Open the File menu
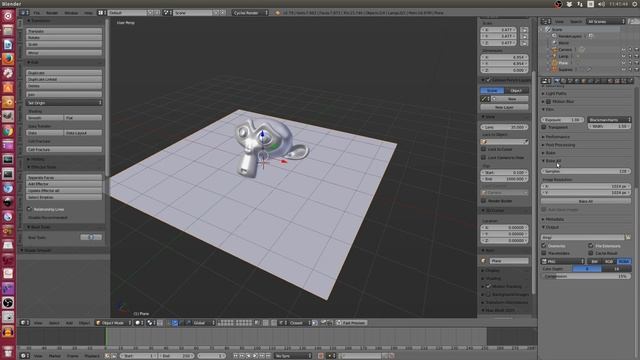Screen dimensions: 640x360 (x=37, y=13)
